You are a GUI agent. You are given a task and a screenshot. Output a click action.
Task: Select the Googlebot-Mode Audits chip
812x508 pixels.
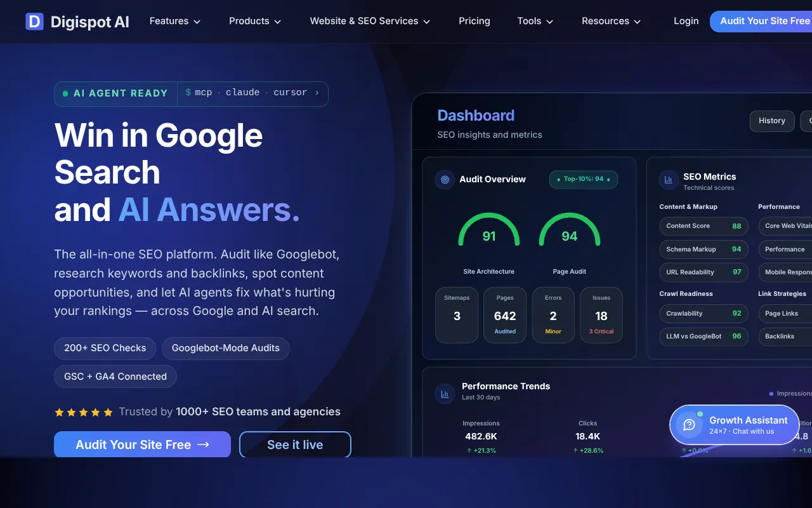tap(226, 348)
